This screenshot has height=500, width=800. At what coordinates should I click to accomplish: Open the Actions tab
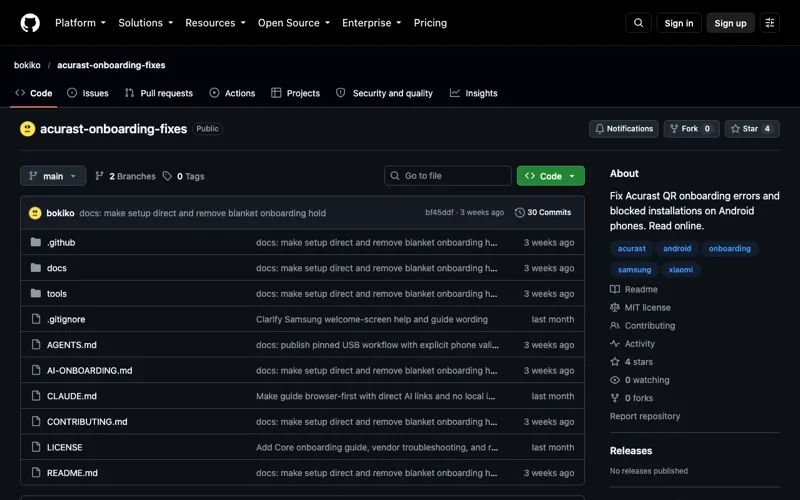[232, 93]
